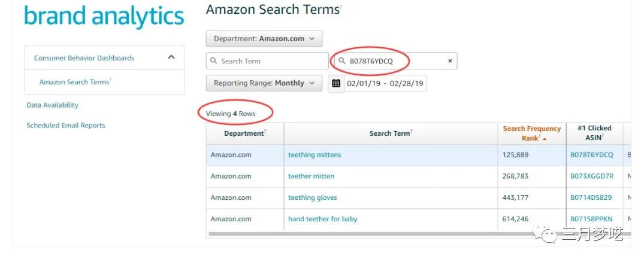
Task: Open the Reporting Range: Monthly dropdown
Action: click(264, 83)
